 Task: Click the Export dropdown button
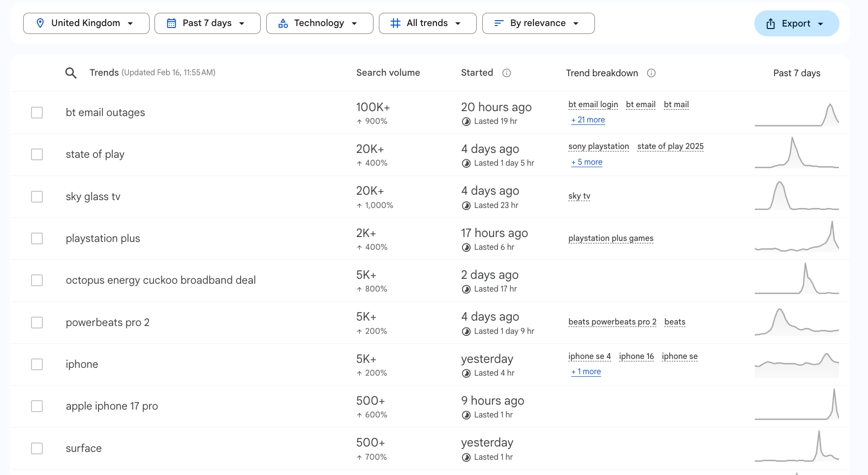[x=797, y=24]
